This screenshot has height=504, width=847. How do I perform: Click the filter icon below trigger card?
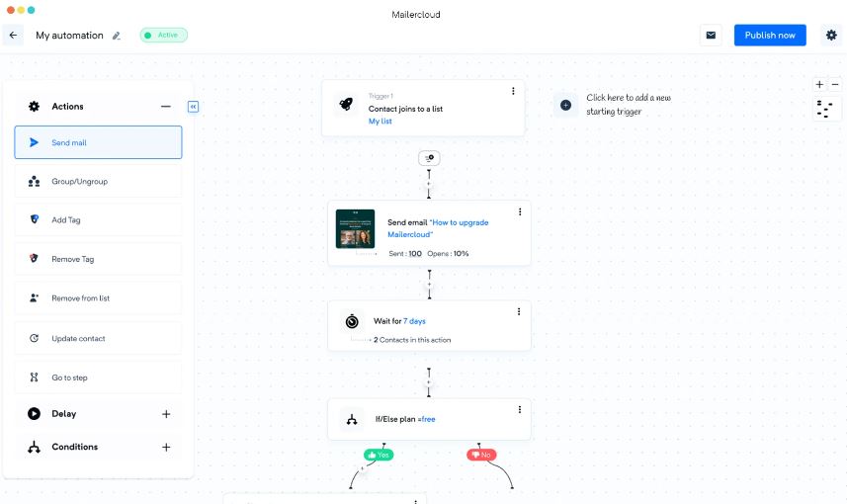pos(429,158)
